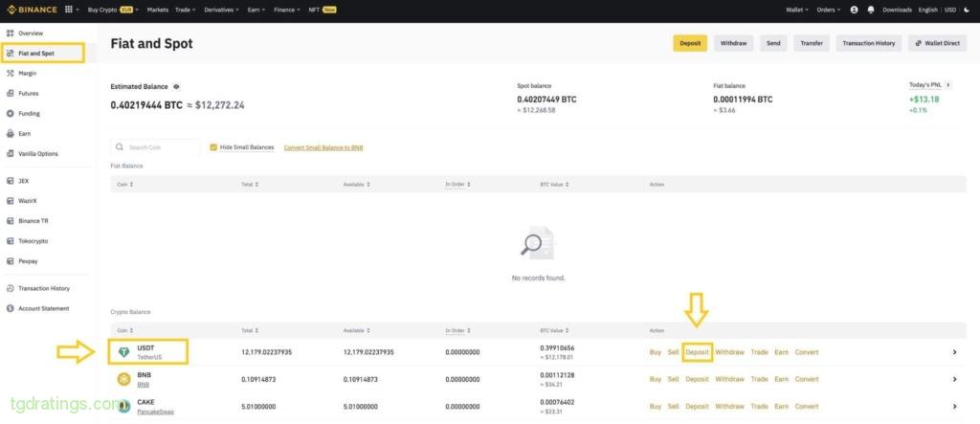The image size is (980, 424).
Task: Expand top-bar Earn dropdown
Action: [x=256, y=10]
